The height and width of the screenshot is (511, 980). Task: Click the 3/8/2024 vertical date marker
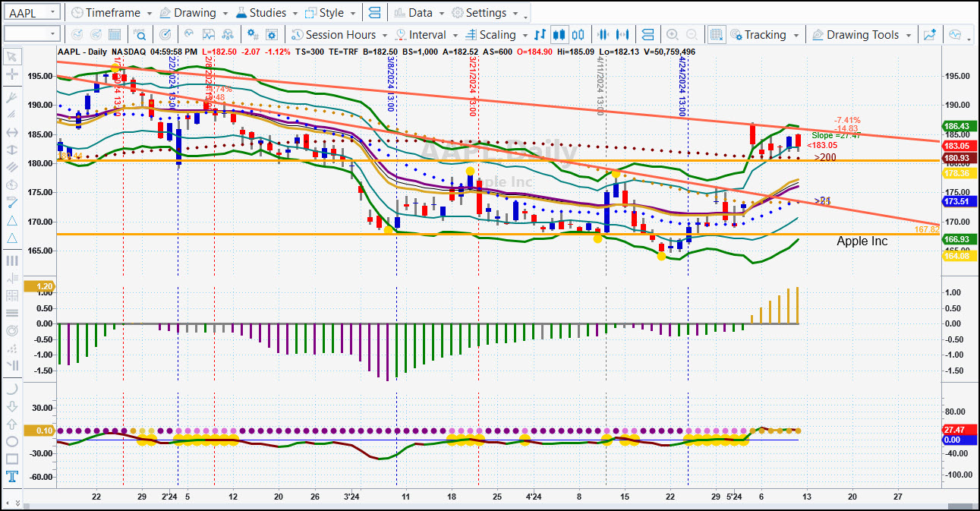point(390,84)
